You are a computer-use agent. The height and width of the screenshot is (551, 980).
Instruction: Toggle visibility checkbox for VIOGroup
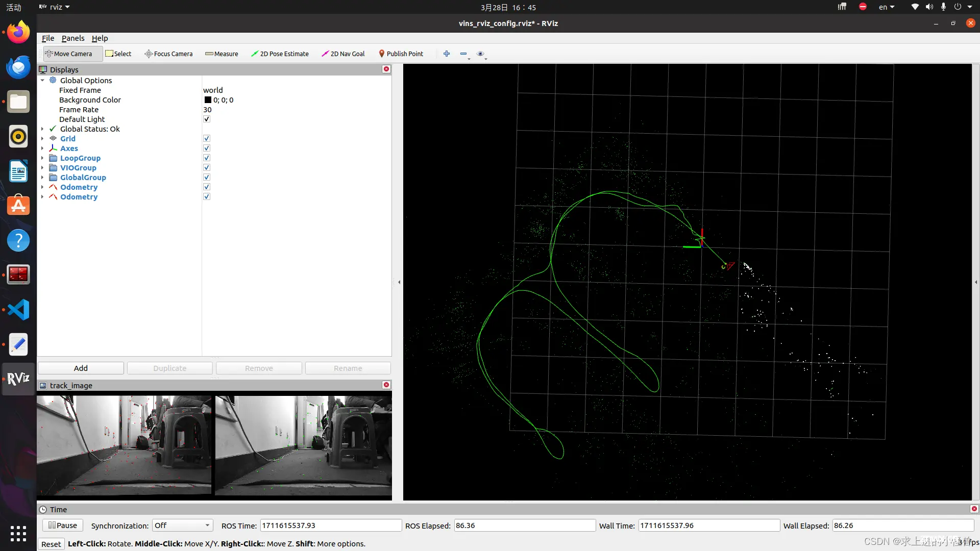(207, 167)
